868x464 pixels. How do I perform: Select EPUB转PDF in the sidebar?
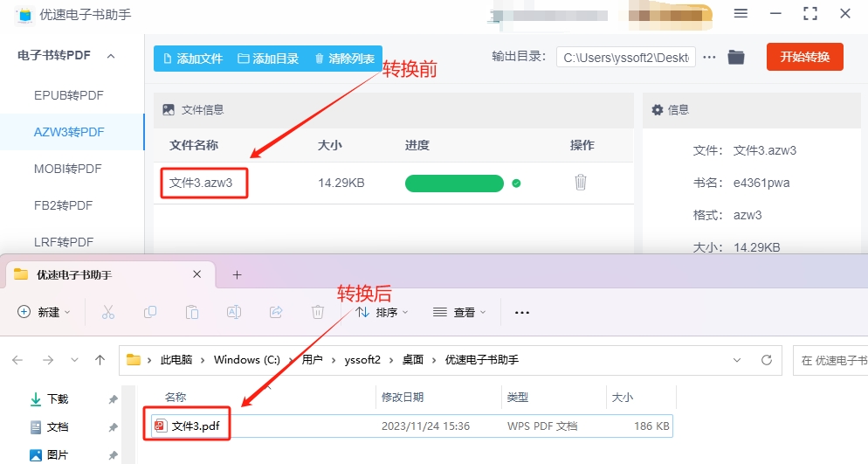coord(69,95)
